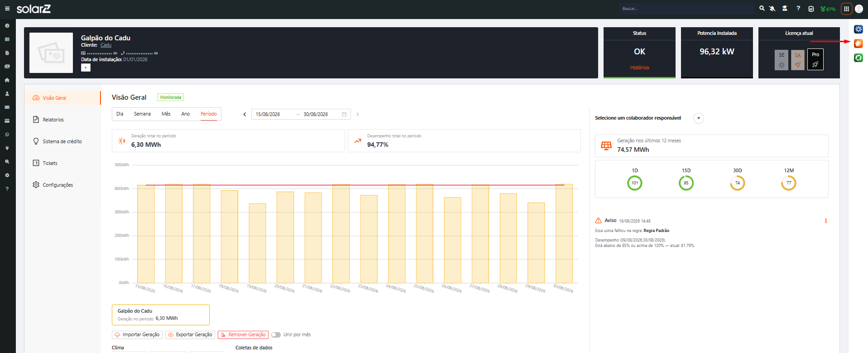
Task: Click the 1D performance gauge showing 101
Action: click(635, 183)
